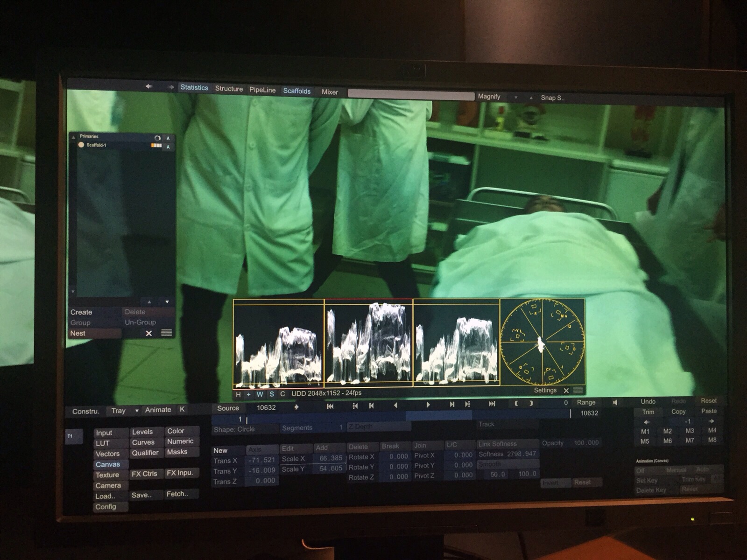Collapse the Primaries group triangle
Screen dimensions: 747x560
pyautogui.click(x=73, y=137)
